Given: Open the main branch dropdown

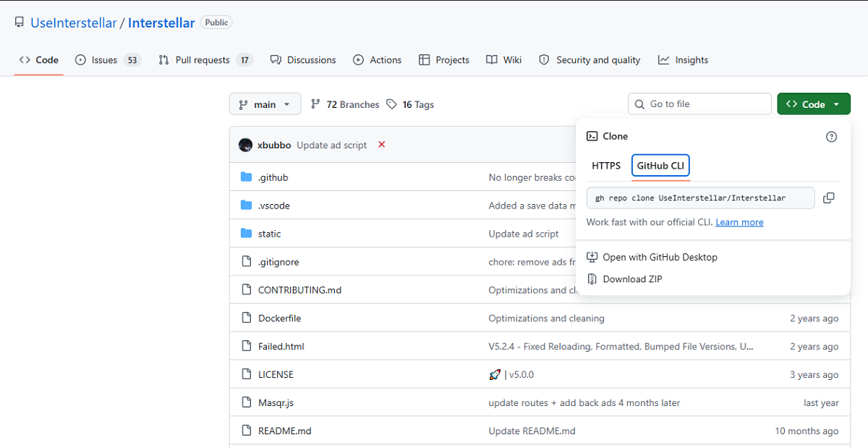Looking at the screenshot, I should [x=265, y=104].
